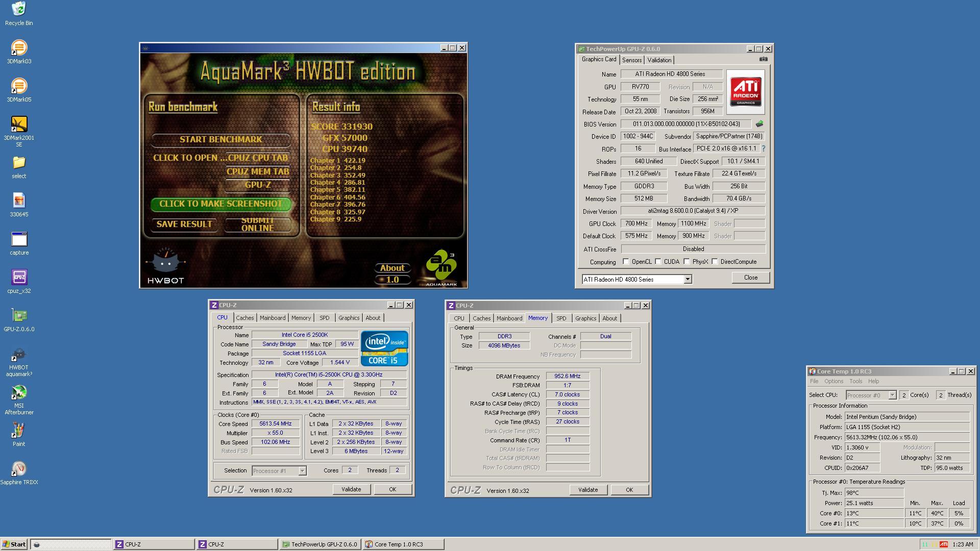Image resolution: width=980 pixels, height=551 pixels.
Task: Open the SPD tab in right CPU-Z window
Action: 561,318
